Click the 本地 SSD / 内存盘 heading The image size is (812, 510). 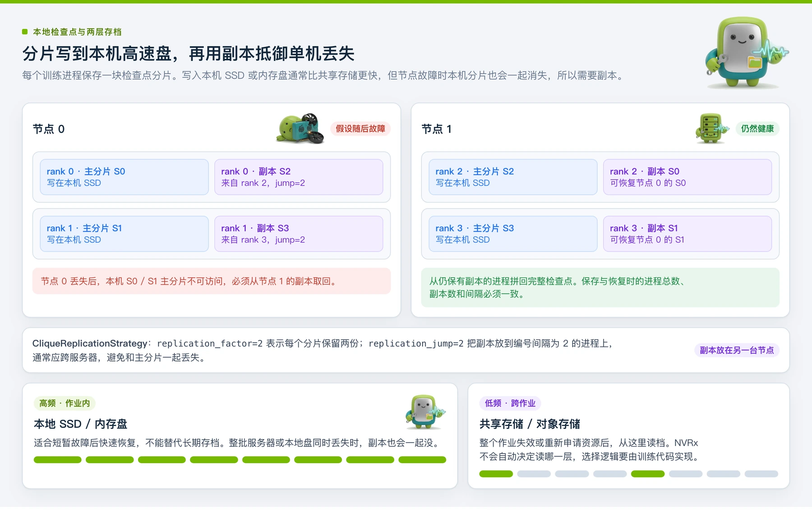tap(81, 424)
